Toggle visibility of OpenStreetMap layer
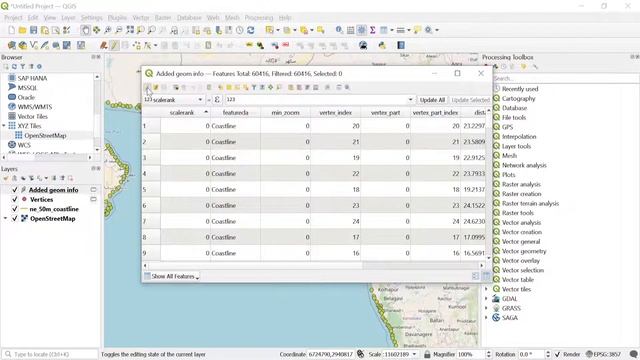The image size is (640, 360). click(x=15, y=219)
